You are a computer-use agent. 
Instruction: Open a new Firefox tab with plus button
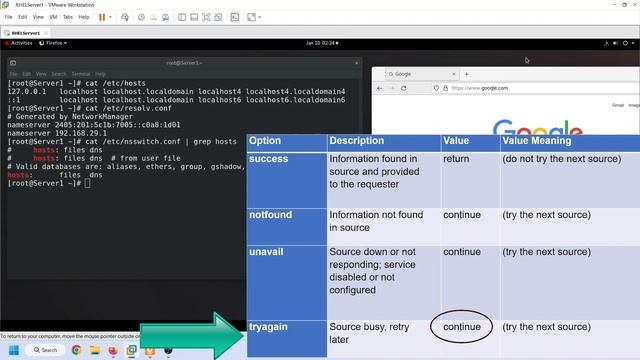[467, 74]
